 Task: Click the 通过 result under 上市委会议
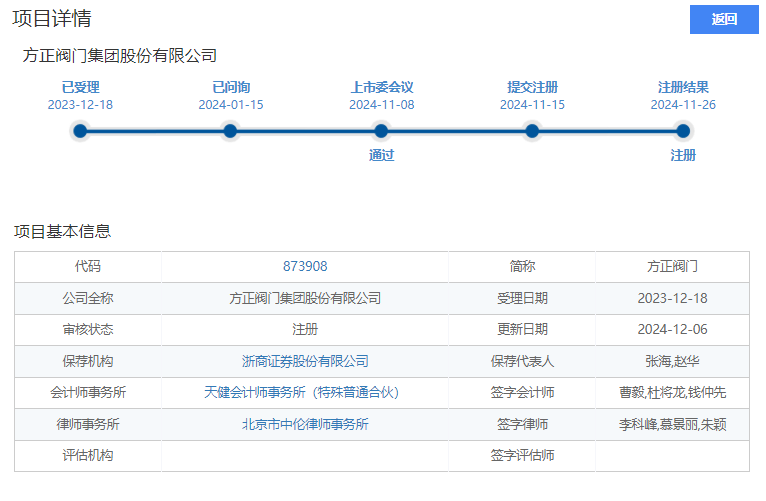381,155
